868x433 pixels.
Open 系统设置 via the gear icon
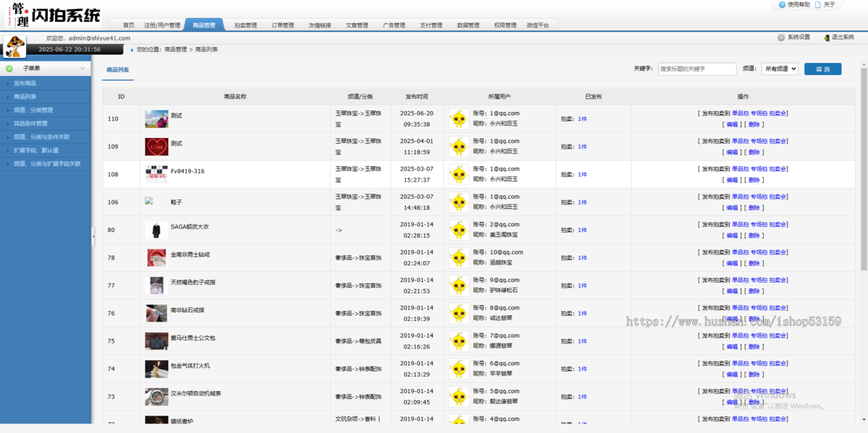pyautogui.click(x=781, y=38)
